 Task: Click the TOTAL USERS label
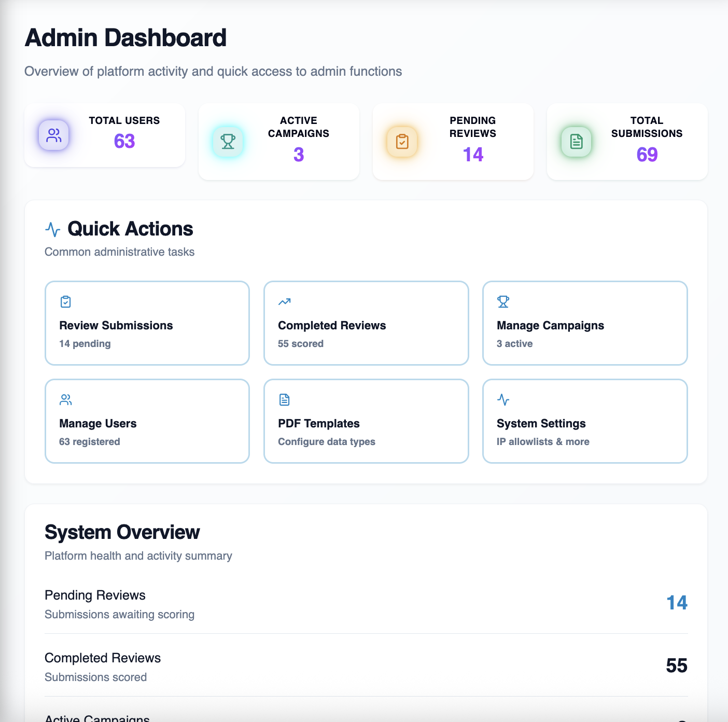pos(124,120)
